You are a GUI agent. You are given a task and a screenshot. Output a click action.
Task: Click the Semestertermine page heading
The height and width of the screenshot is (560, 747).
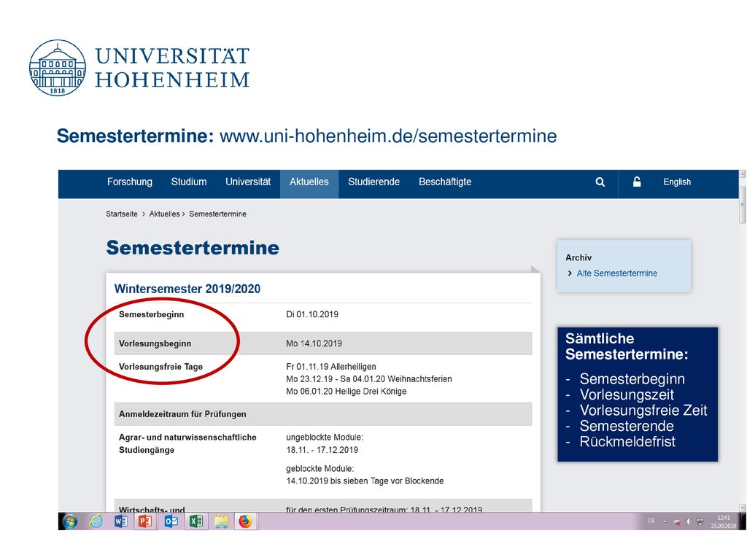[193, 248]
